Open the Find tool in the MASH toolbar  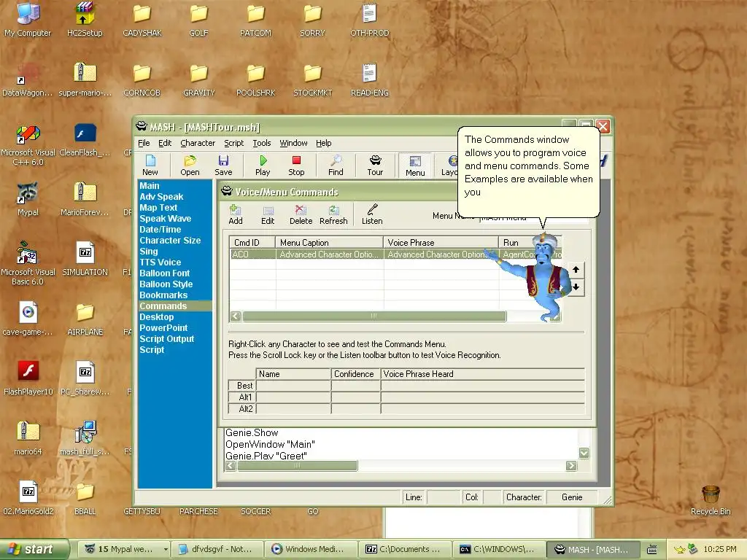tap(336, 166)
